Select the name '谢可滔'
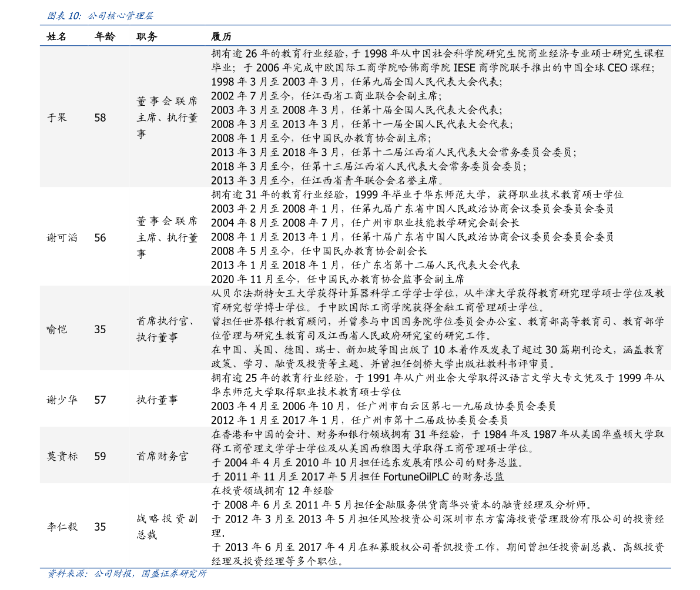 62,237
